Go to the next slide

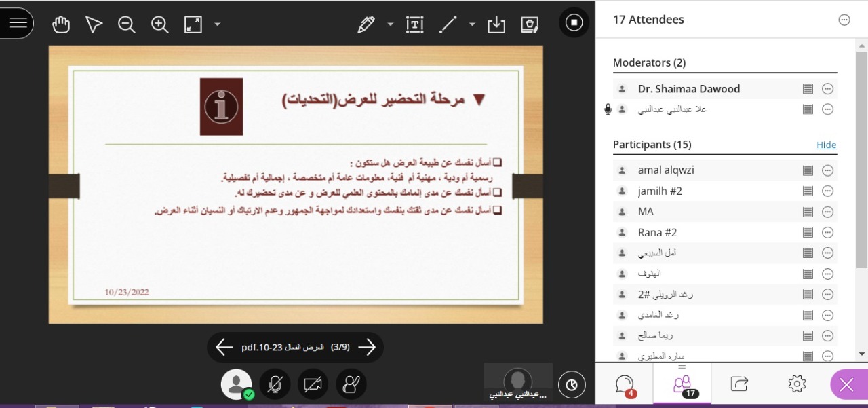pyautogui.click(x=367, y=348)
